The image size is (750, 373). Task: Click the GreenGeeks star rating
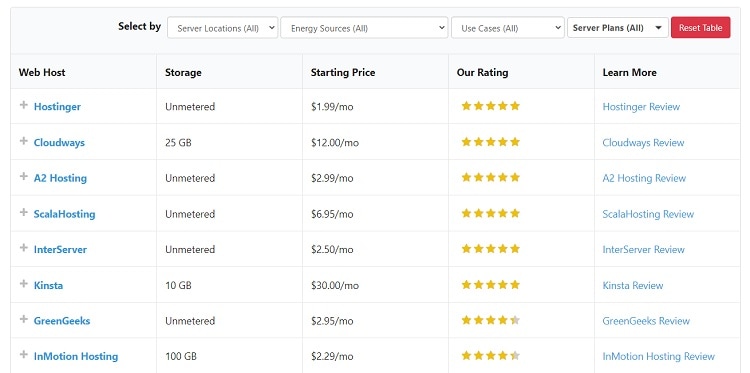coord(490,320)
